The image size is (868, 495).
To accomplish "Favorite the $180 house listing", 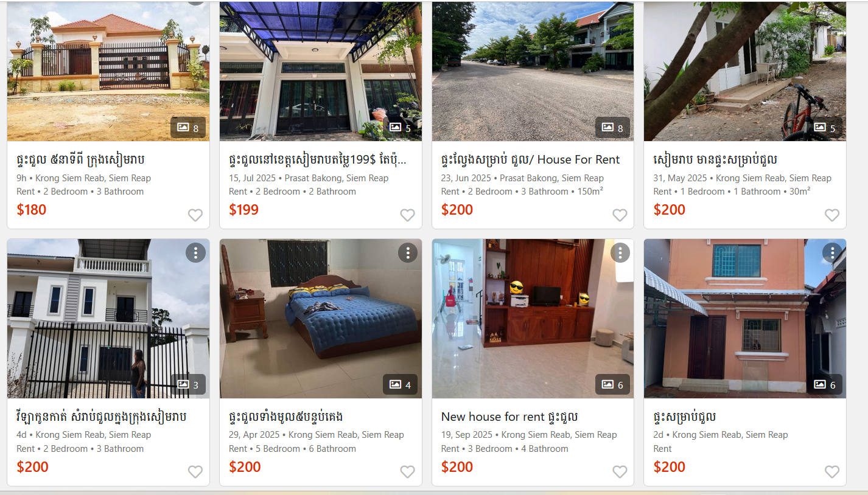I will 195,215.
